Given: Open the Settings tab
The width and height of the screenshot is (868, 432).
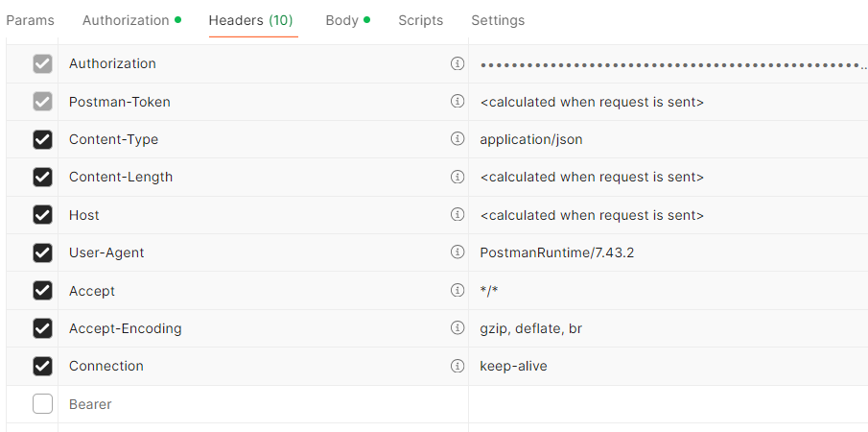Looking at the screenshot, I should tap(498, 20).
